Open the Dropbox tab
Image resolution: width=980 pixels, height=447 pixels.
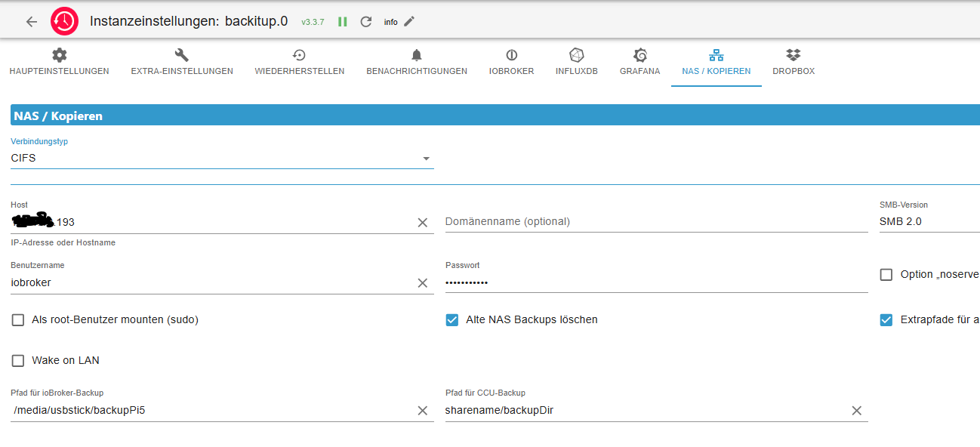[793, 62]
